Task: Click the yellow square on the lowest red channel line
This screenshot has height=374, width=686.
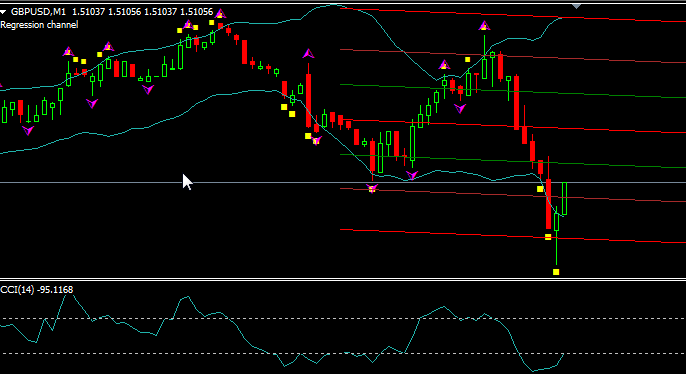Action: coord(548,237)
